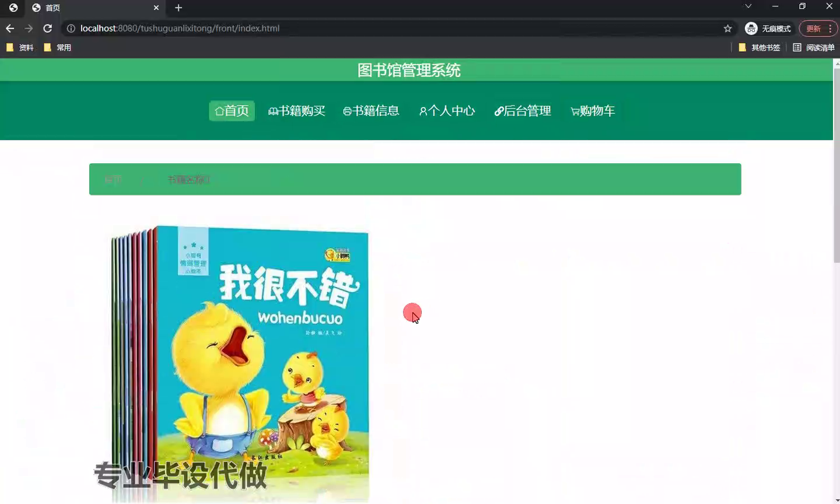Minimize the browser window

775,6
